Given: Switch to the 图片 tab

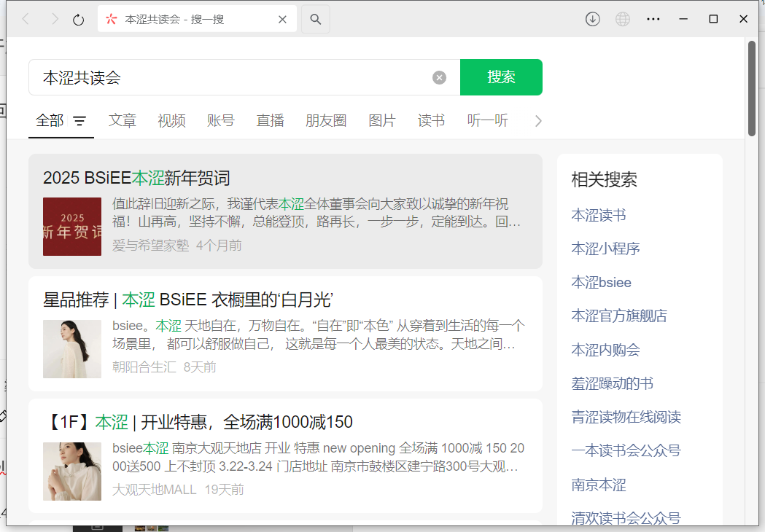Looking at the screenshot, I should pyautogui.click(x=382, y=120).
